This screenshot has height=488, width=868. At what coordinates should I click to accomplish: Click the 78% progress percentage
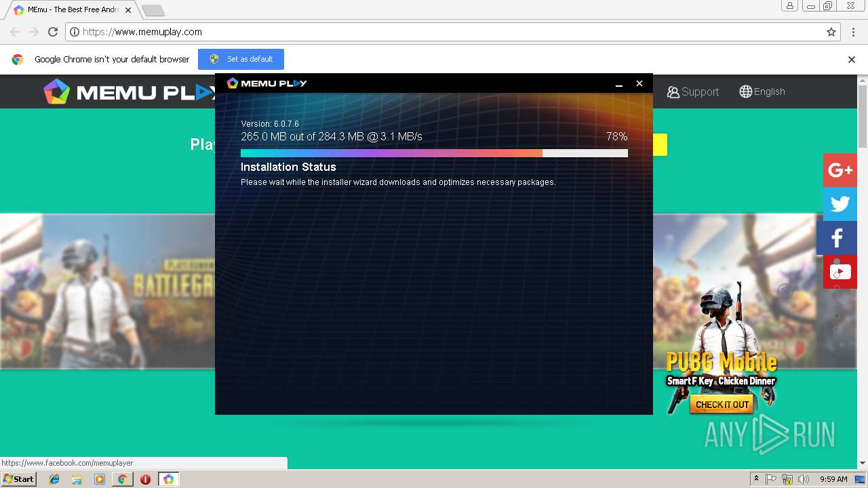[x=617, y=136]
